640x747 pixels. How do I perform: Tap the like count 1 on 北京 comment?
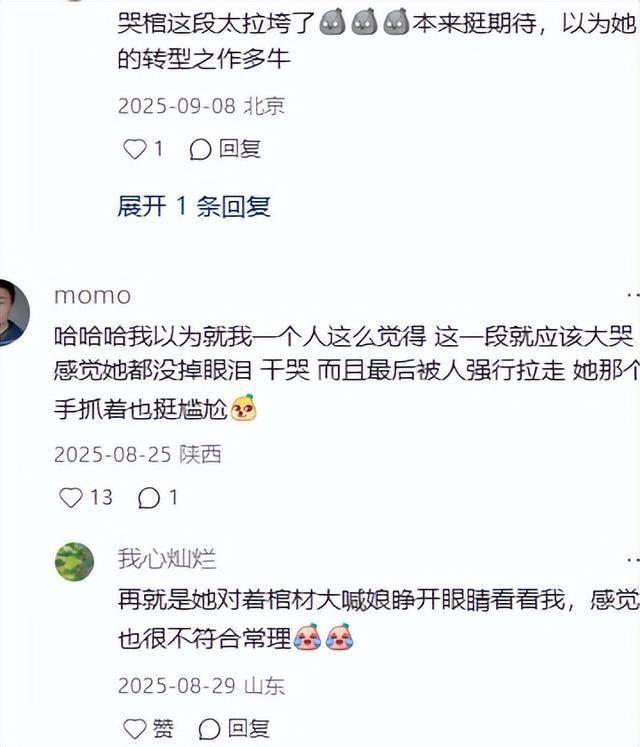coord(159,149)
